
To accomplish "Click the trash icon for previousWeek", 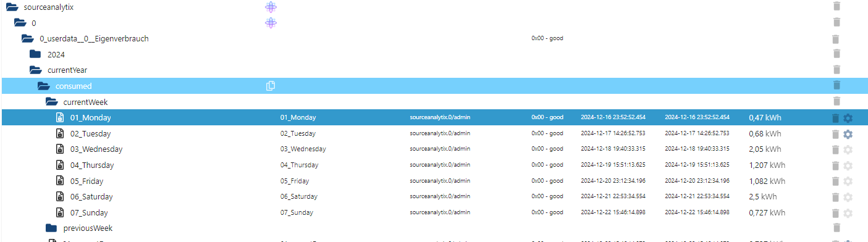I will [836, 228].
